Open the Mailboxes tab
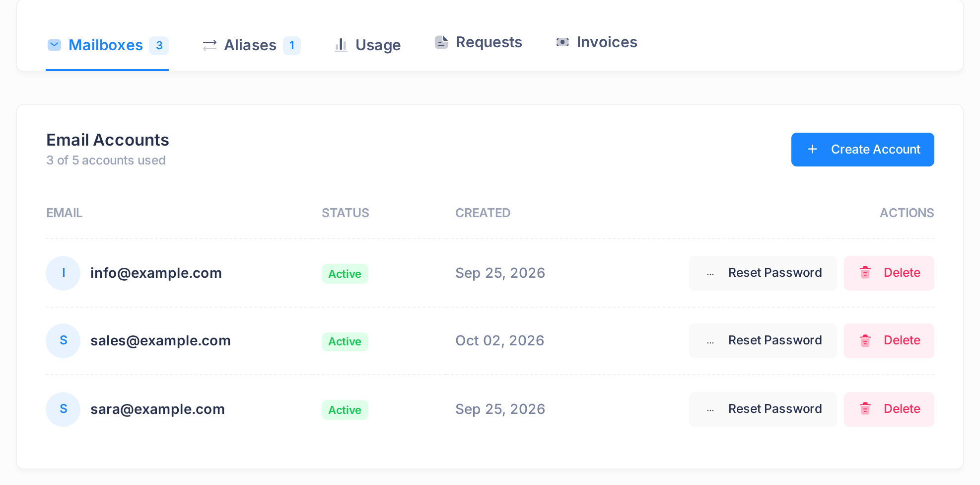The height and width of the screenshot is (485, 980). coord(107,45)
